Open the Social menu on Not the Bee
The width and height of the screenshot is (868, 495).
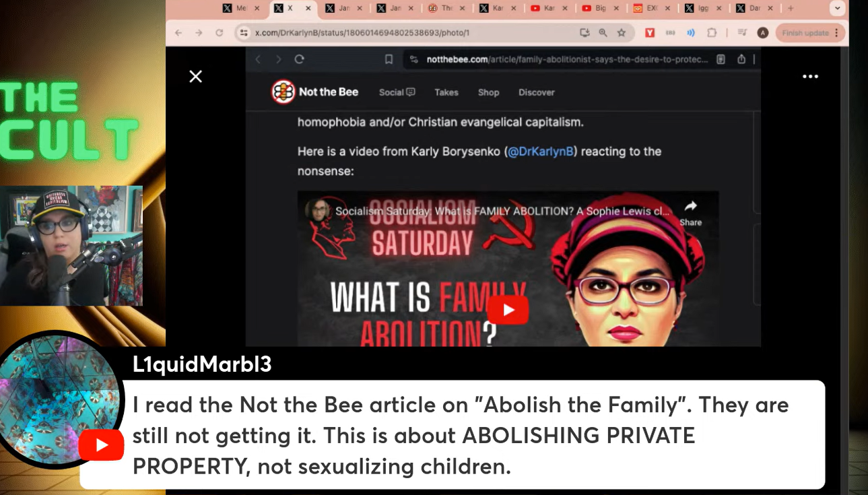point(397,92)
